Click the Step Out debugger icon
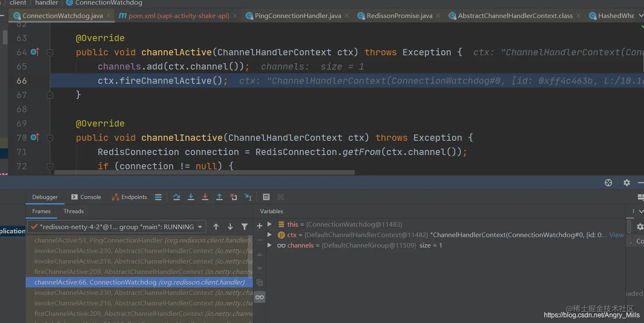The image size is (644, 323). click(219, 197)
